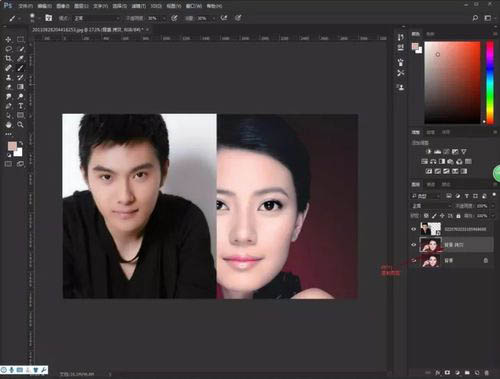
Task: Click the search icon at top right
Action: point(475,18)
